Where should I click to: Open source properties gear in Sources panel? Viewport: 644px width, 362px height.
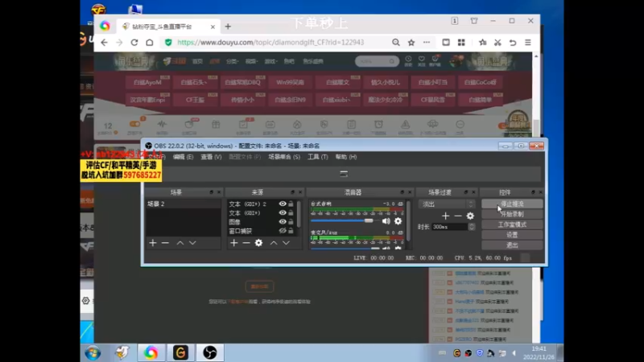[258, 243]
